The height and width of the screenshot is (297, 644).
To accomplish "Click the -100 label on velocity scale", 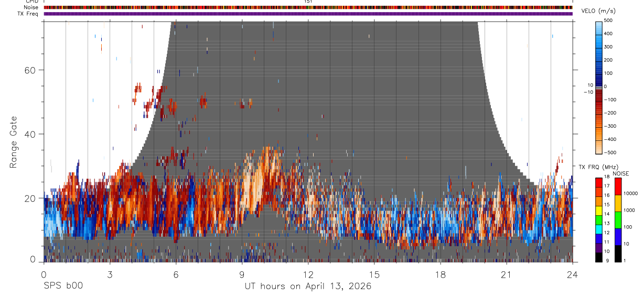I will click(x=611, y=100).
